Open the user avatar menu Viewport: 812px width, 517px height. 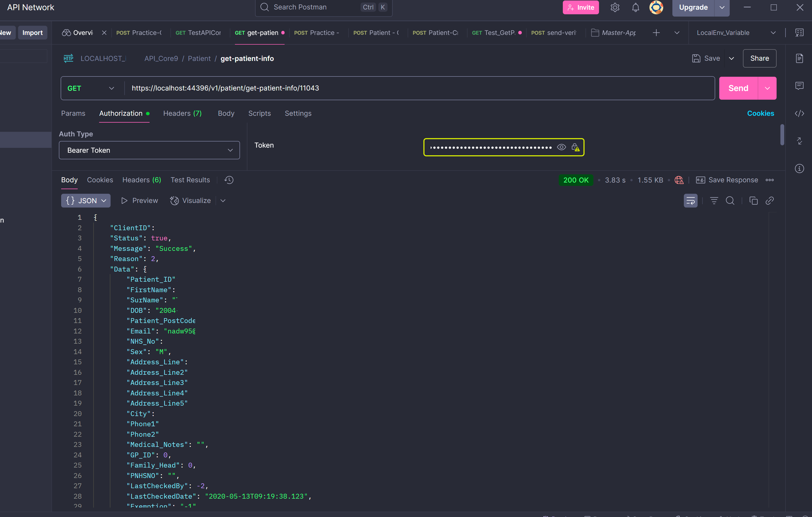pyautogui.click(x=656, y=7)
